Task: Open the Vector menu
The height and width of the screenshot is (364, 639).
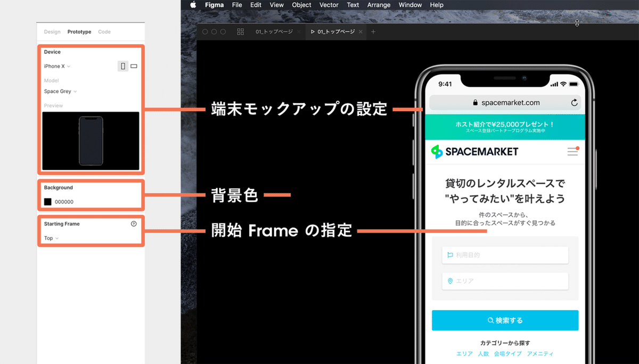Action: [x=329, y=5]
